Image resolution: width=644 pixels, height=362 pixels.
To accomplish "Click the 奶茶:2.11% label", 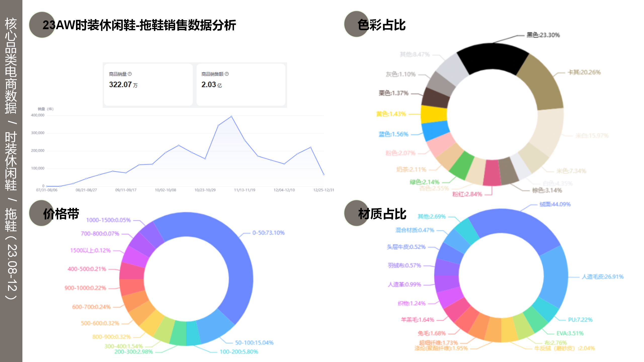I will tap(411, 170).
